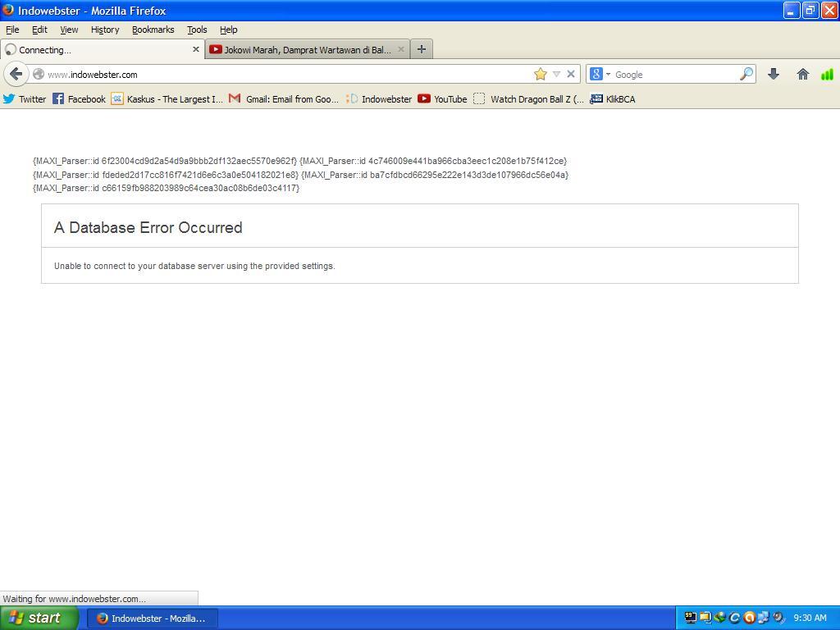Click the site globe identity icon

[x=39, y=74]
